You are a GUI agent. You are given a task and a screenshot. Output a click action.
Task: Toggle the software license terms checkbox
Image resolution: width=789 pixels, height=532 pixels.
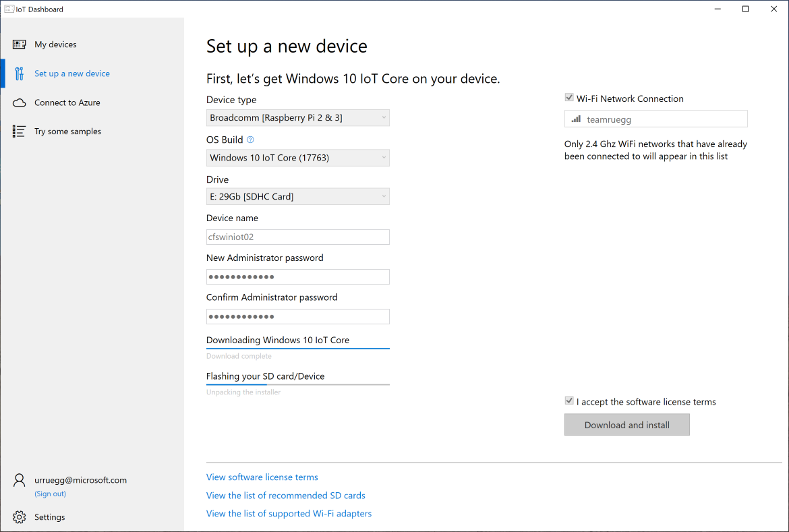pos(569,401)
